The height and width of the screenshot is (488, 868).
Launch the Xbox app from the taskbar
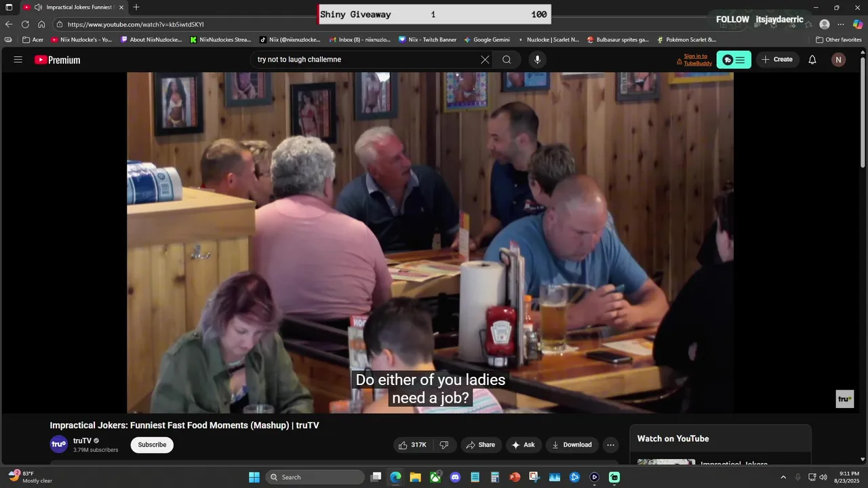[x=435, y=477]
